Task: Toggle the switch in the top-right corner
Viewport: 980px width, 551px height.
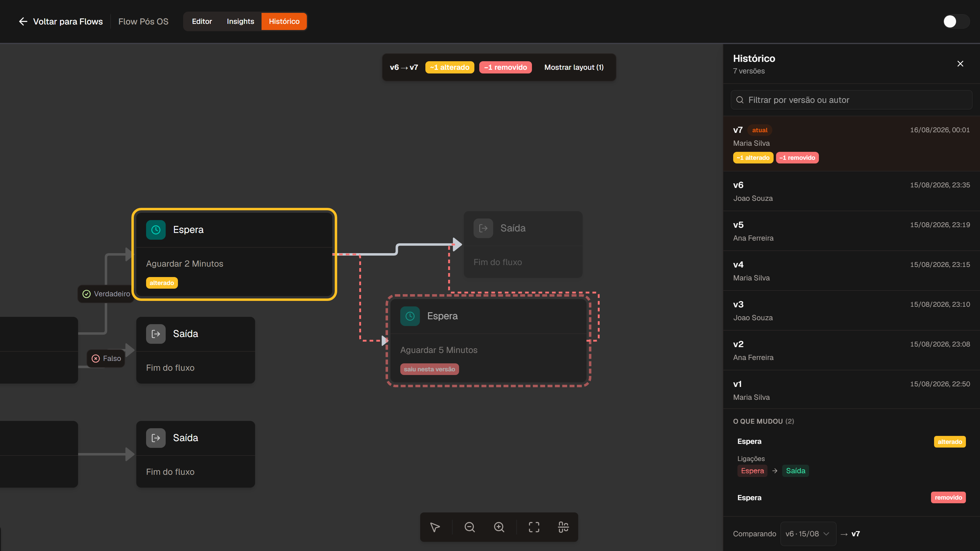Action: (x=956, y=21)
